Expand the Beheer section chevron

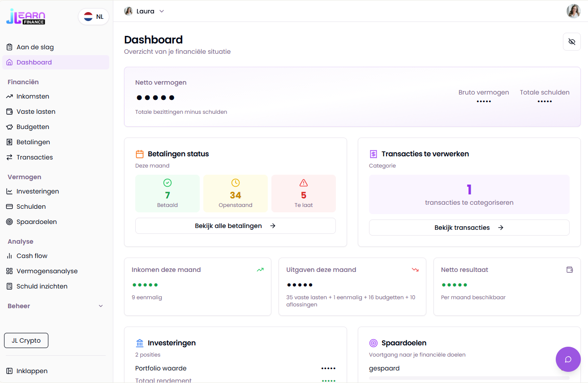pyautogui.click(x=101, y=306)
